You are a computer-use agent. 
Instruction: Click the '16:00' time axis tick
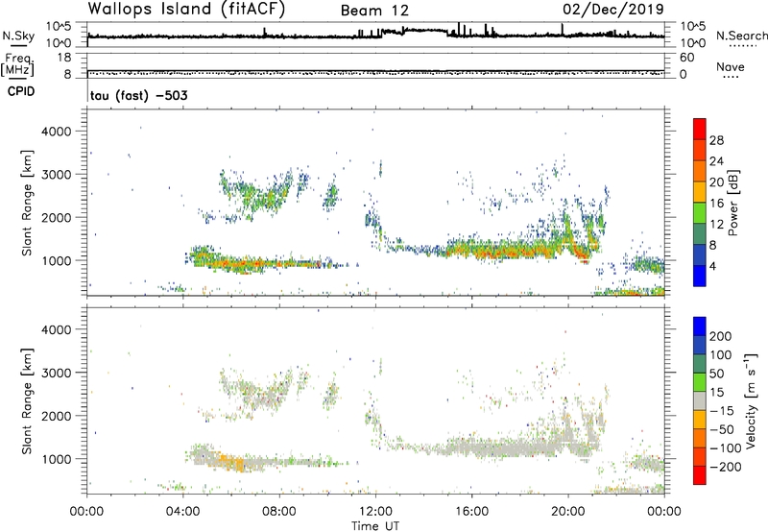point(471,512)
